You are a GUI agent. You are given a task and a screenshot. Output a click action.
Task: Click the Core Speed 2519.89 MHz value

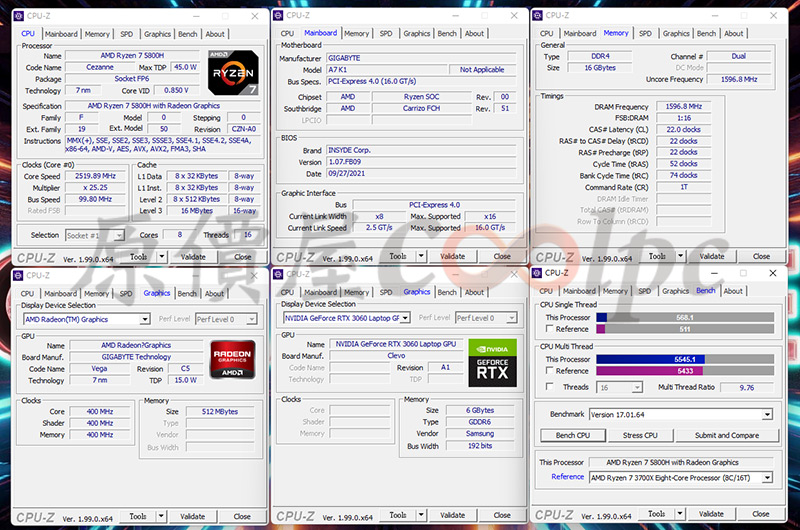pyautogui.click(x=95, y=175)
